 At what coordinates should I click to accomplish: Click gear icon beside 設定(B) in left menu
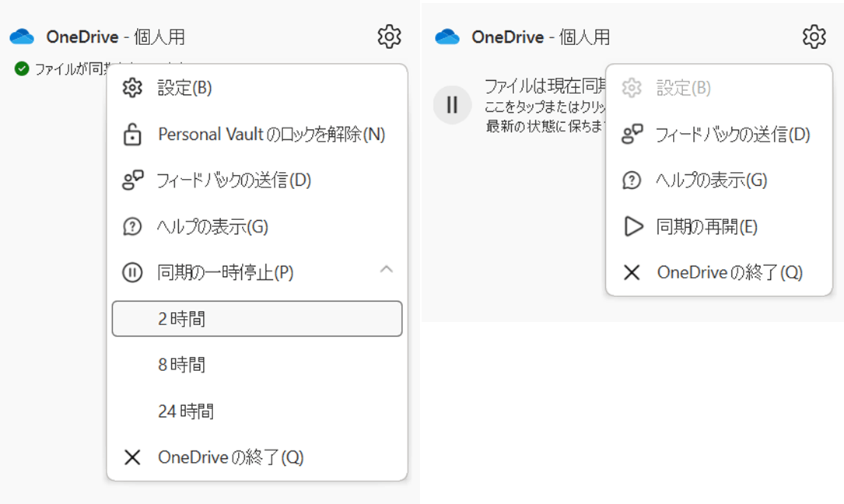pyautogui.click(x=132, y=88)
